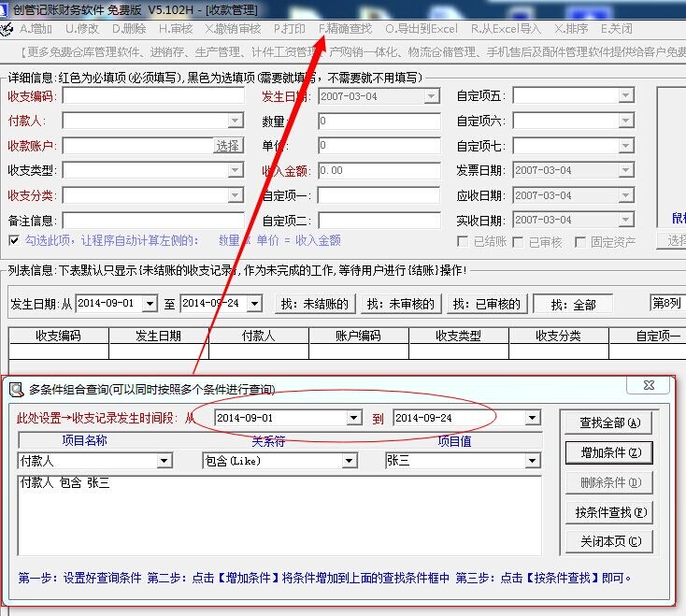Screen dimensions: 686x616
Task: Toggle the auto-calculate 勾选此项 checkbox
Action: point(14,240)
